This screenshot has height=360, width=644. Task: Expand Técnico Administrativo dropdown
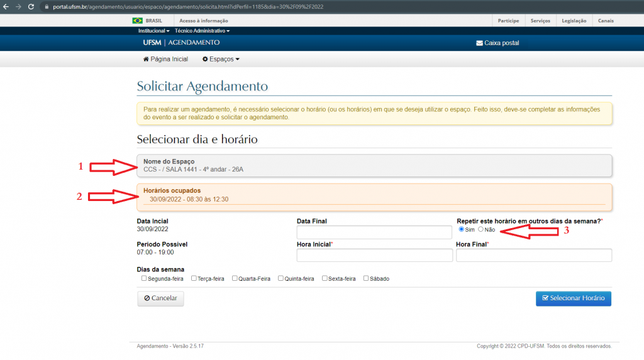[202, 31]
